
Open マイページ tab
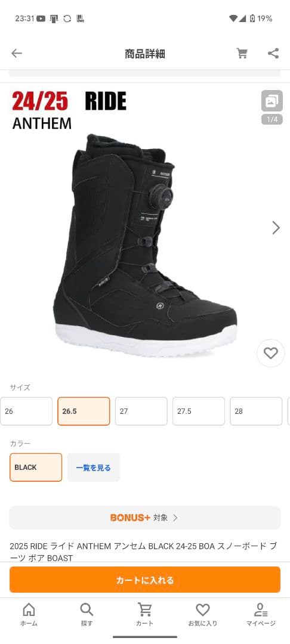(x=261, y=614)
